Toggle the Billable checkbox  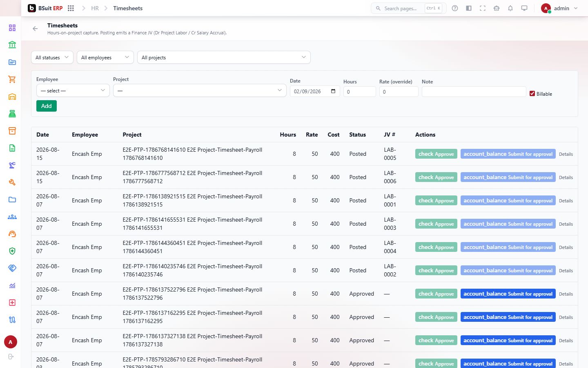(x=532, y=94)
